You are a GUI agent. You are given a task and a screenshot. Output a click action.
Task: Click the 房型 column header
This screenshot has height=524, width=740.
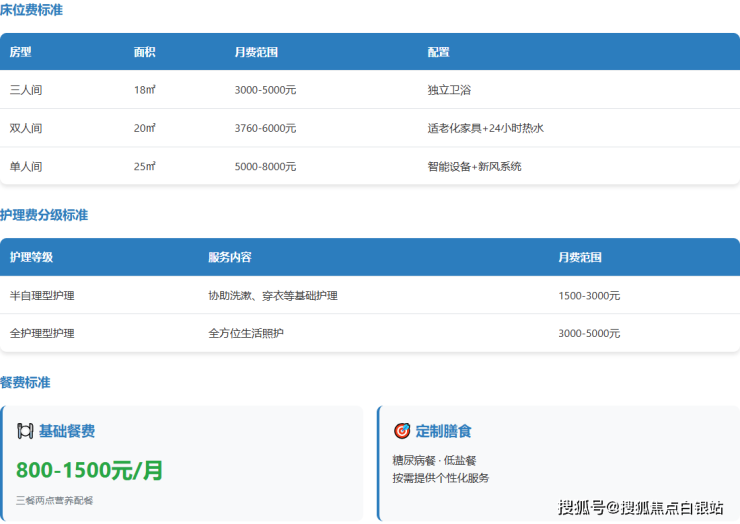[21, 52]
